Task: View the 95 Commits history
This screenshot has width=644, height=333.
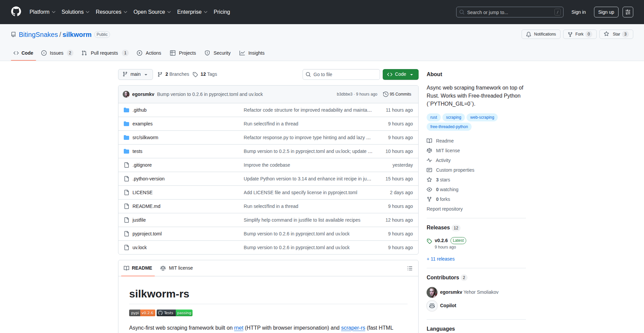Action: (x=397, y=94)
